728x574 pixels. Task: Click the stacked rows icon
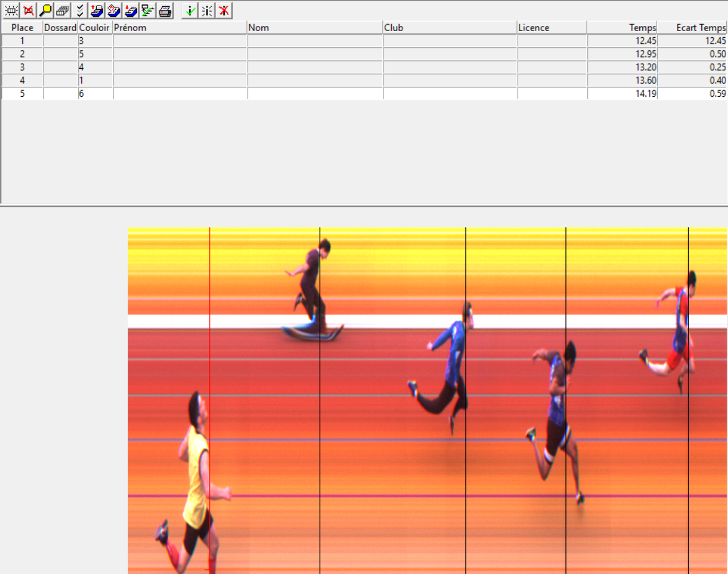tap(63, 11)
